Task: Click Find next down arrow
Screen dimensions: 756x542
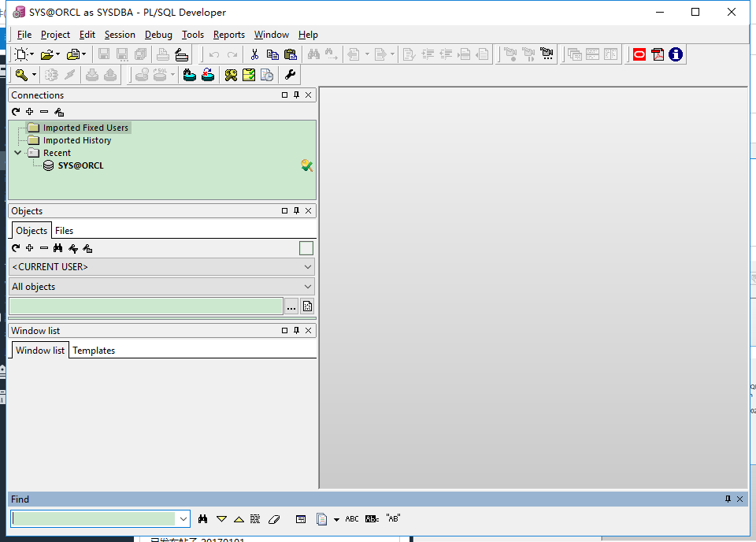Action: (x=221, y=519)
